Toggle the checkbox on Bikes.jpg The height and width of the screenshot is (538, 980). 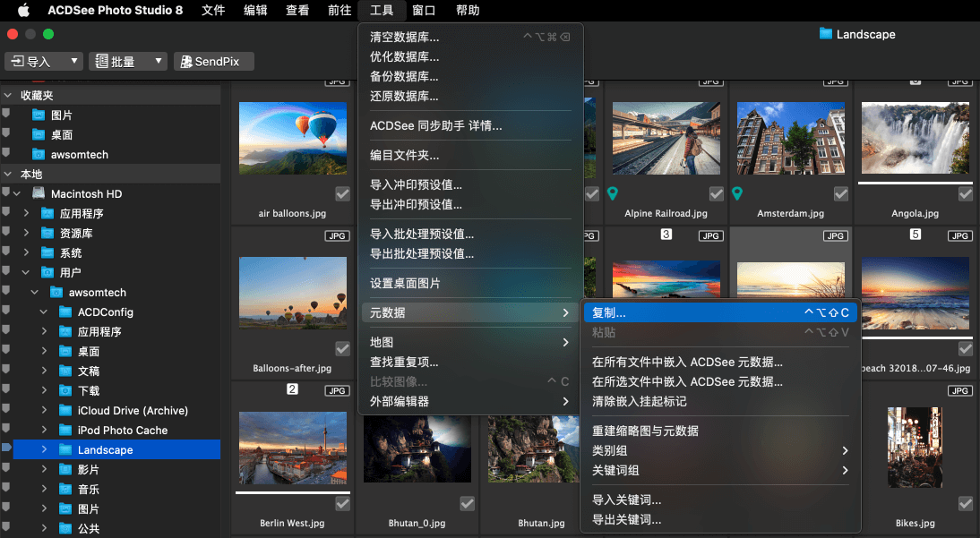(x=966, y=503)
